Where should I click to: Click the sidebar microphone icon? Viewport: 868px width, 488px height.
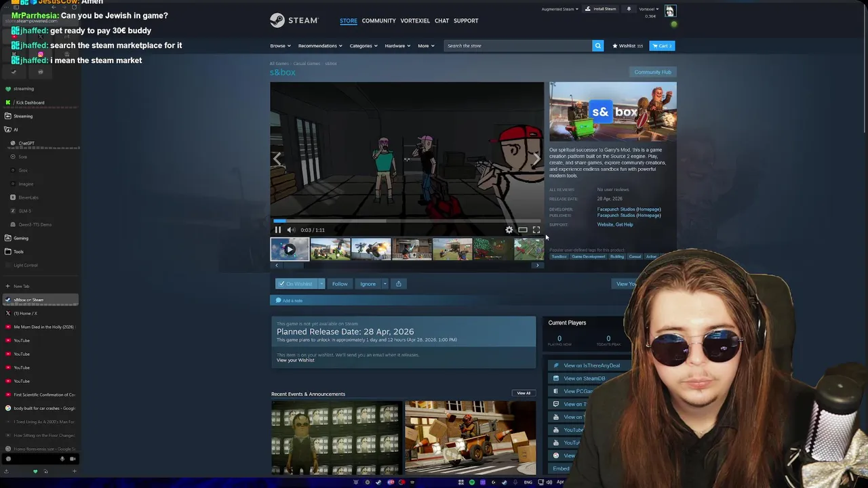(x=62, y=459)
